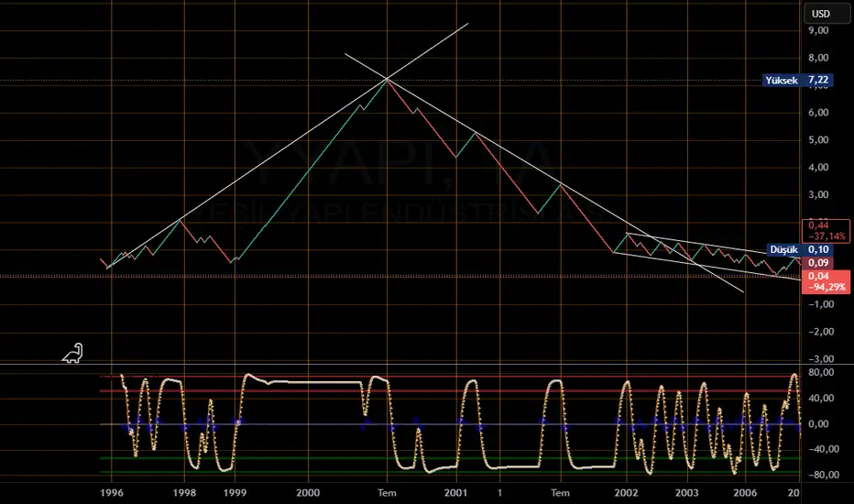This screenshot has width=854, height=504.
Task: Click the 1996 label on time axis
Action: pyautogui.click(x=115, y=492)
